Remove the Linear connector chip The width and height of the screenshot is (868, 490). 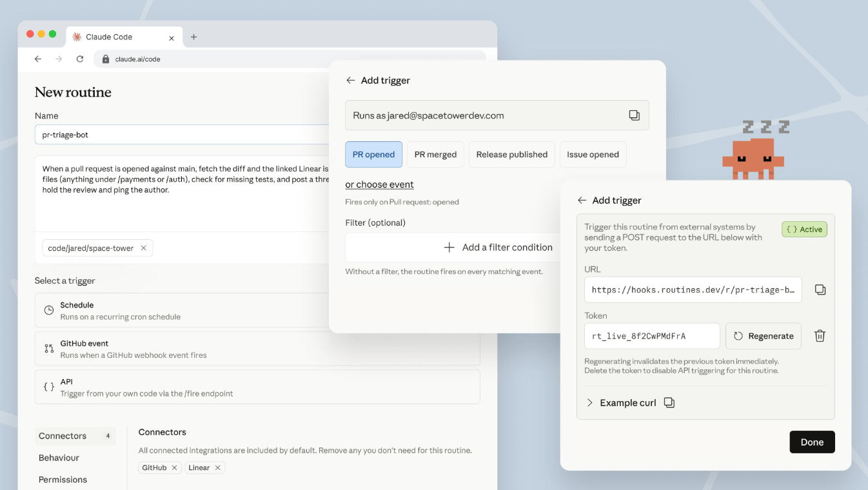click(218, 468)
